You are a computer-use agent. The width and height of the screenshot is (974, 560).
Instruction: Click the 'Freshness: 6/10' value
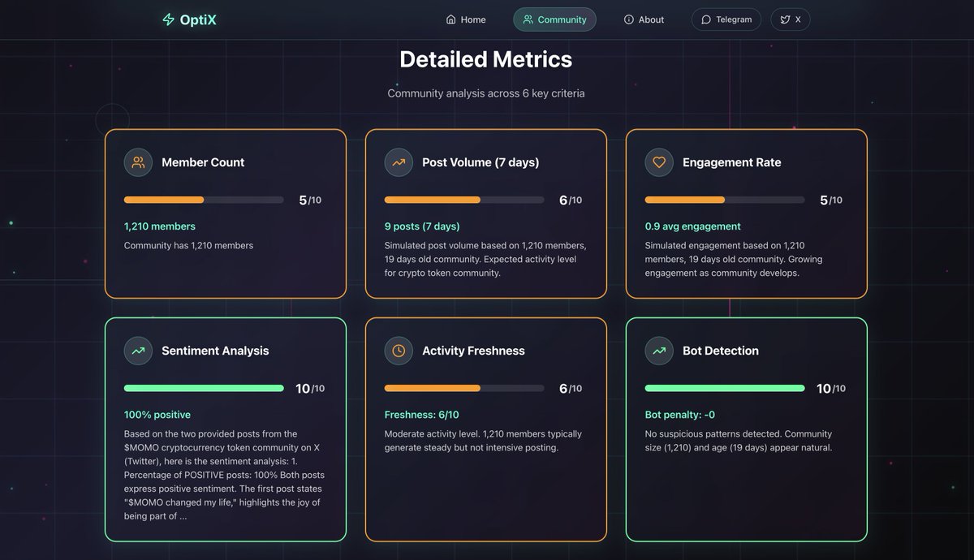[422, 415]
